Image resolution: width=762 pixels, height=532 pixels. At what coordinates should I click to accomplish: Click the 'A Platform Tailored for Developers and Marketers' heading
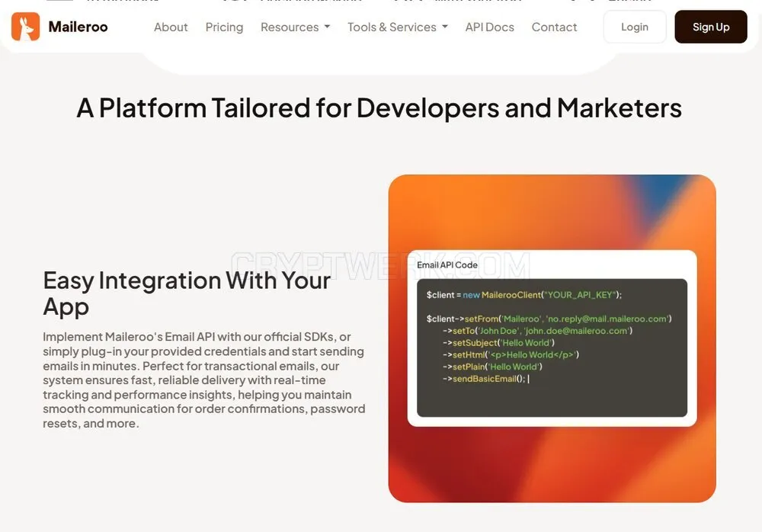[x=379, y=108]
